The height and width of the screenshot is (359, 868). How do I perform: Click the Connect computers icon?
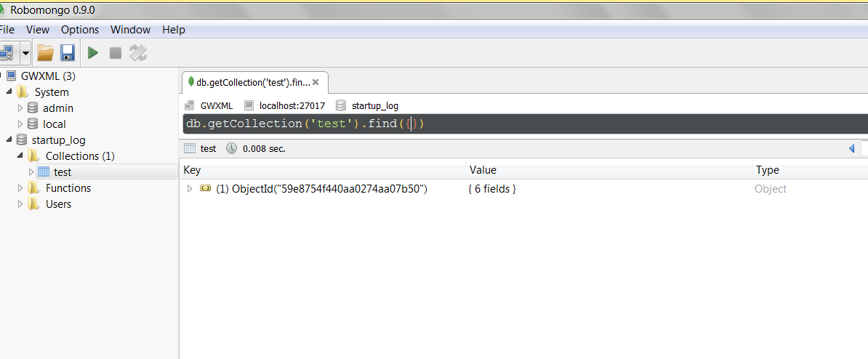click(x=7, y=53)
